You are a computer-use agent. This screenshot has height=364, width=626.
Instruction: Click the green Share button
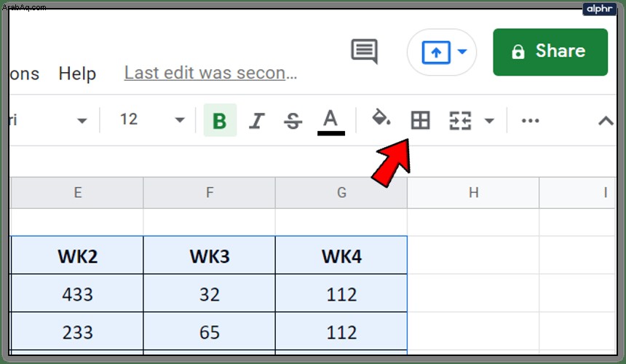(x=550, y=52)
